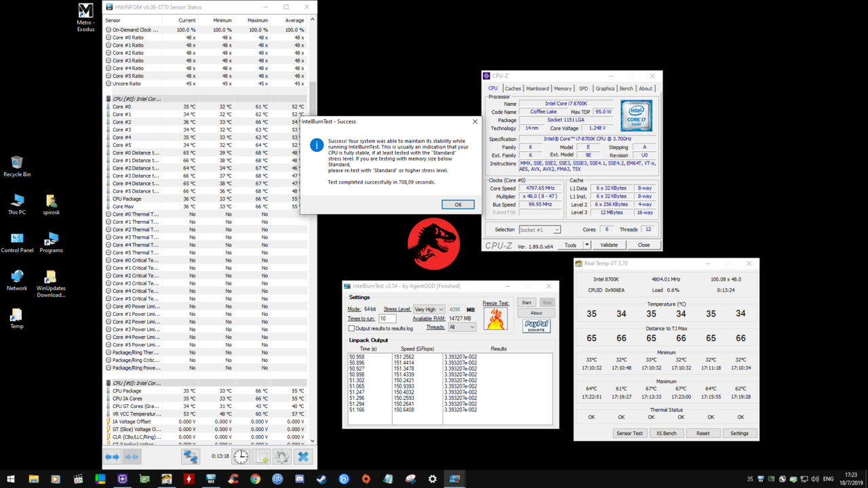Click the Sensor Test button in Real Temp
This screenshot has width=868, height=488.
(629, 433)
